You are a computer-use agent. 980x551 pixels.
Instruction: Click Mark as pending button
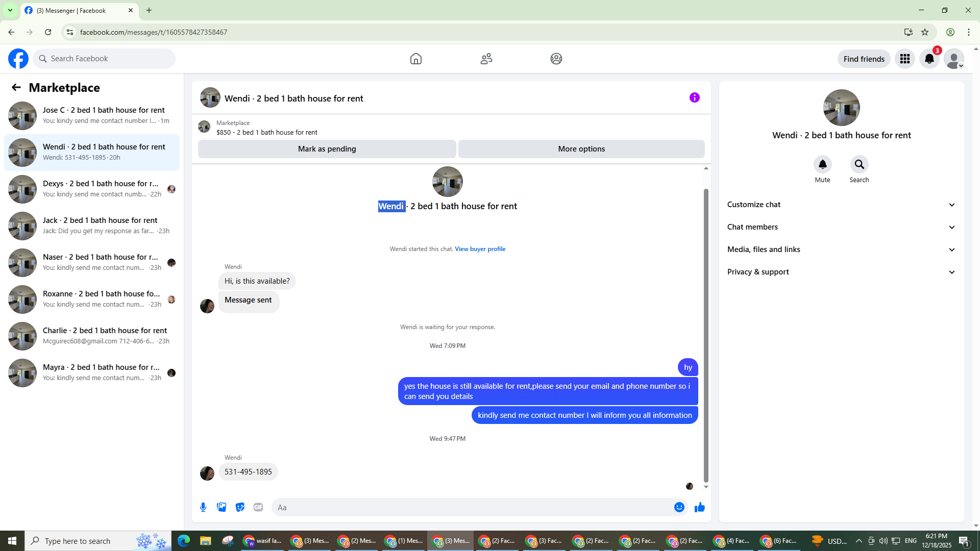point(327,149)
